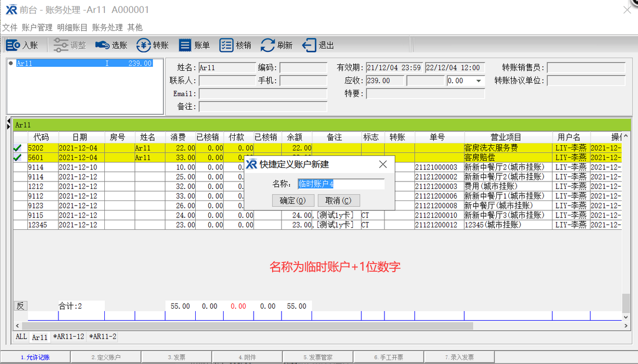The image size is (638, 364).
Task: Click the table's scroll-down arrow
Action: [x=627, y=317]
